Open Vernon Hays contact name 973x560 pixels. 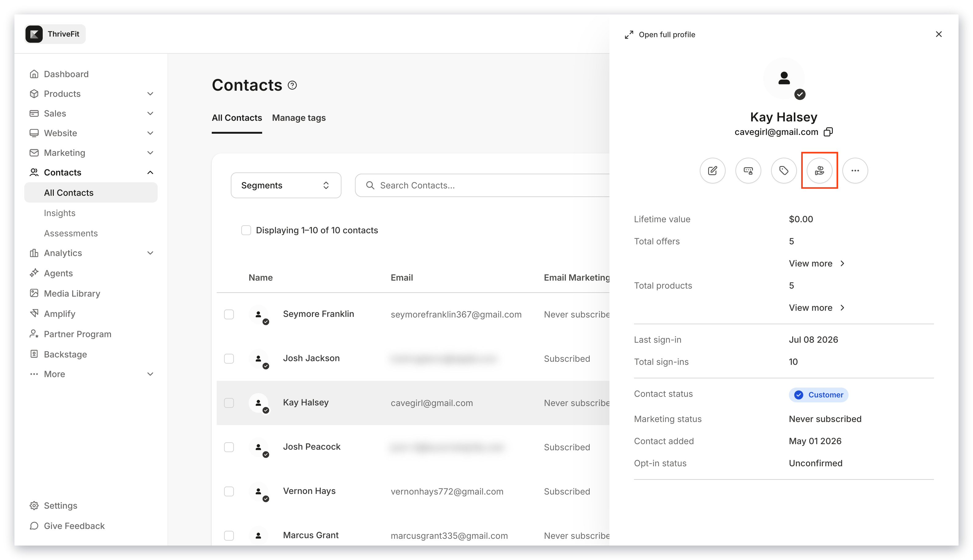[309, 491]
